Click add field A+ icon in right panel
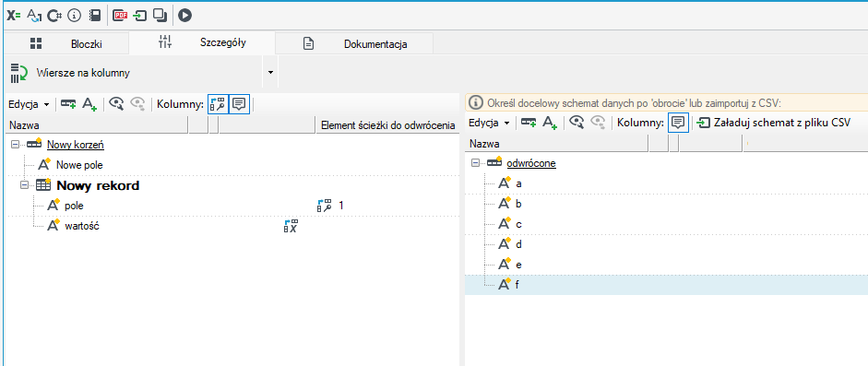The height and width of the screenshot is (366, 868). coord(549,123)
